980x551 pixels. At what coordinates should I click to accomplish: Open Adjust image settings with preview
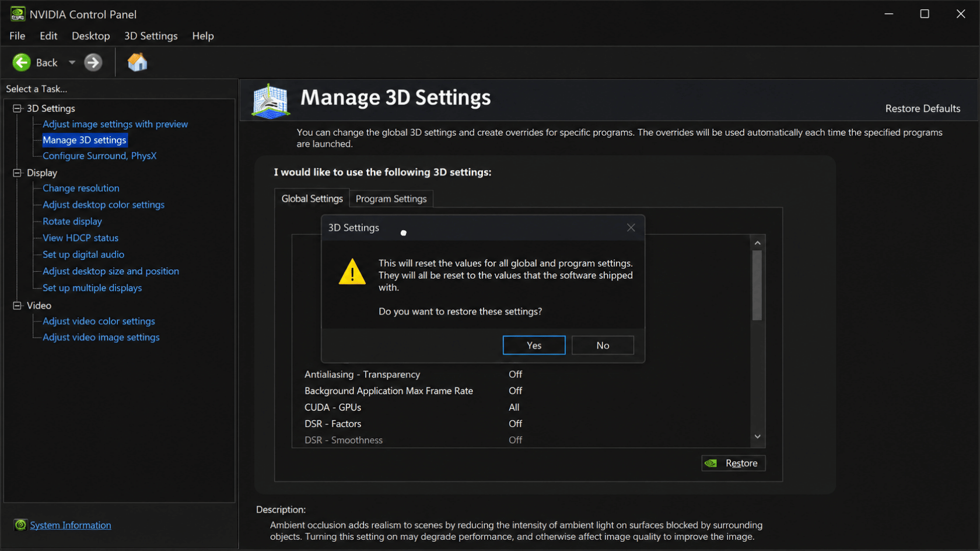(x=115, y=124)
